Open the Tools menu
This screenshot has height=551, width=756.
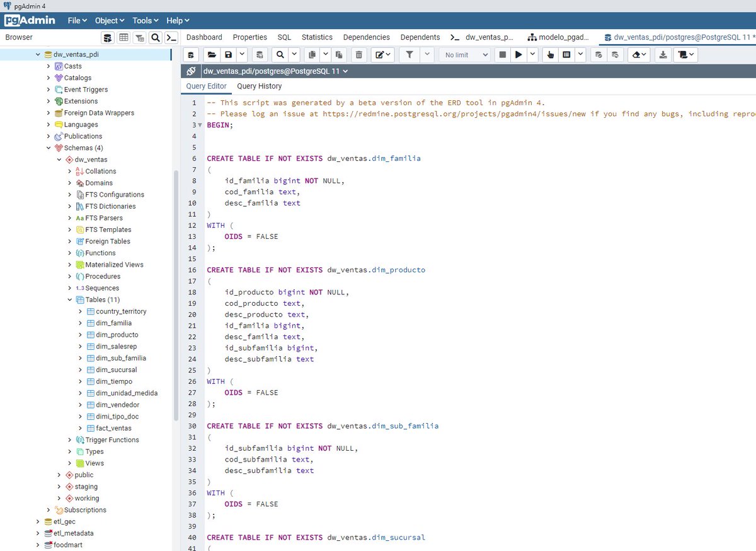(x=144, y=20)
